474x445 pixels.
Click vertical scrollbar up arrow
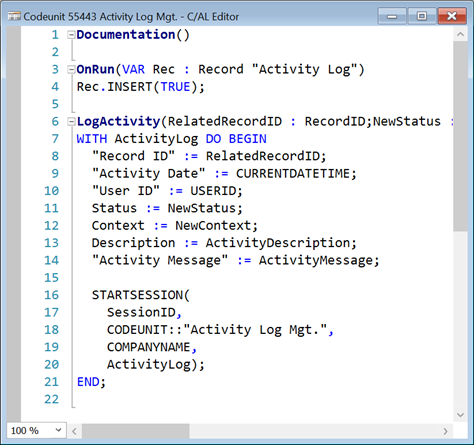coord(460,34)
